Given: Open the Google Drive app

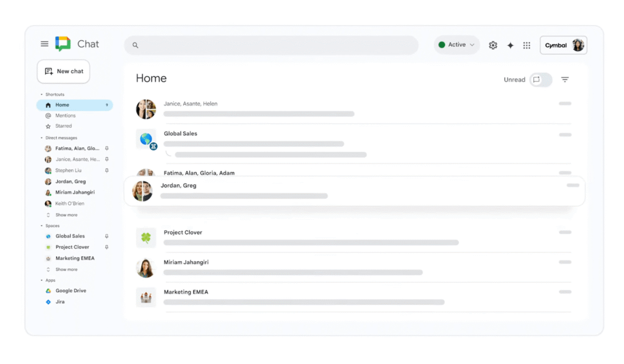Looking at the screenshot, I should (71, 291).
